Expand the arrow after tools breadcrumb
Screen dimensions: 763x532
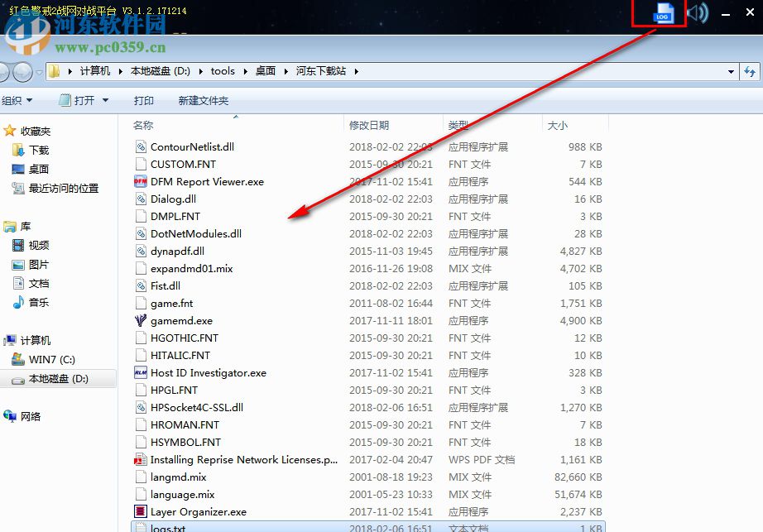[x=245, y=71]
